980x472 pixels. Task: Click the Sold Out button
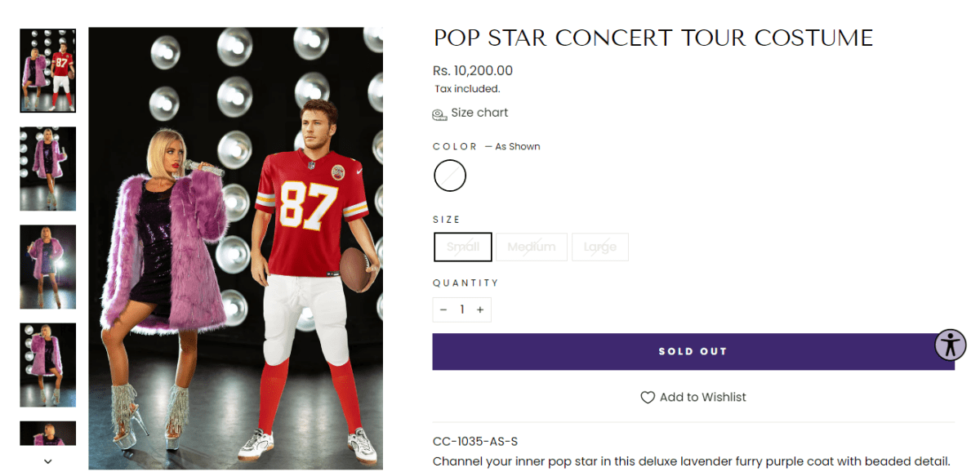[693, 351]
